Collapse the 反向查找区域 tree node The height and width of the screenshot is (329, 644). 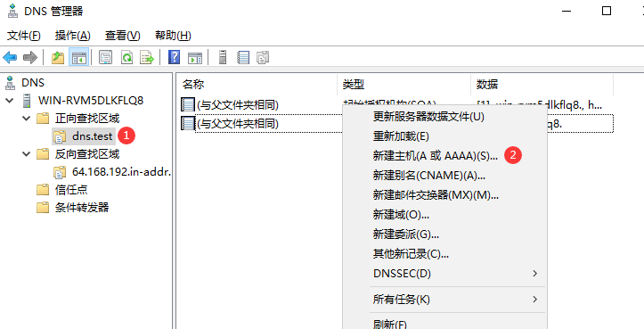click(27, 154)
